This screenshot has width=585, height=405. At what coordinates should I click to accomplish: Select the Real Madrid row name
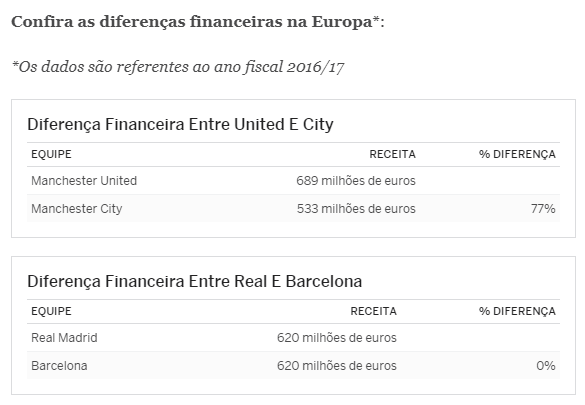click(x=64, y=338)
